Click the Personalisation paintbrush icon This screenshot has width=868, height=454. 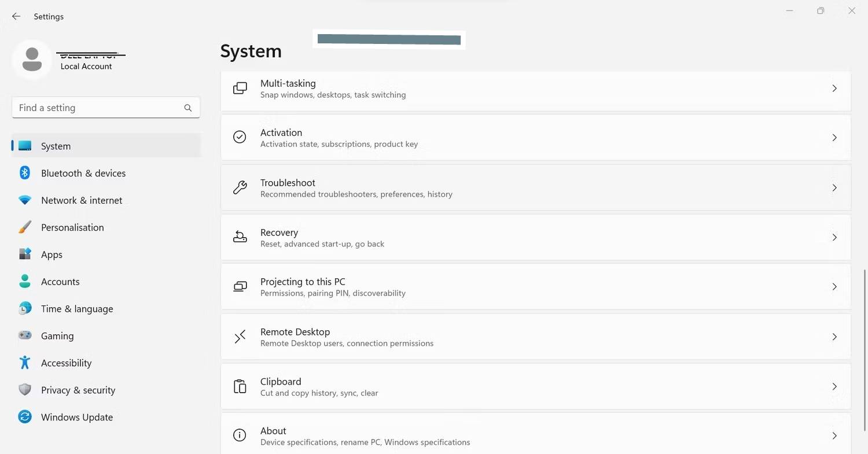(25, 227)
